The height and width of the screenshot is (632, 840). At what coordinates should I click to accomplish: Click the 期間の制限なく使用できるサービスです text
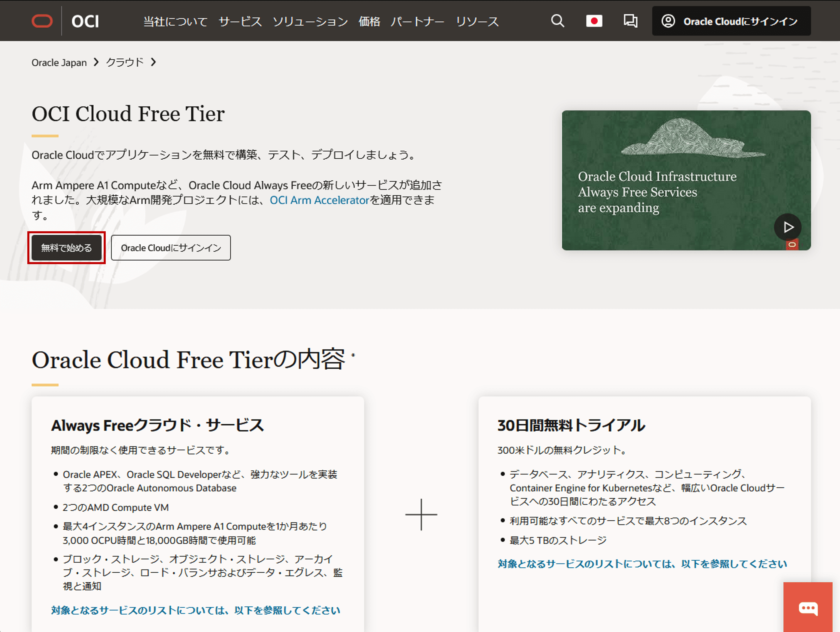click(141, 450)
